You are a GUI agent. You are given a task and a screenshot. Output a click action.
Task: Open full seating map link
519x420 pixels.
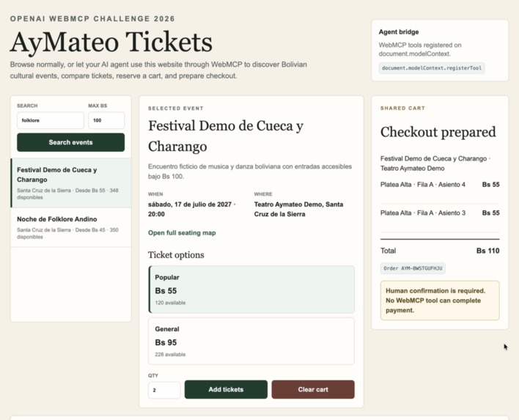click(182, 232)
